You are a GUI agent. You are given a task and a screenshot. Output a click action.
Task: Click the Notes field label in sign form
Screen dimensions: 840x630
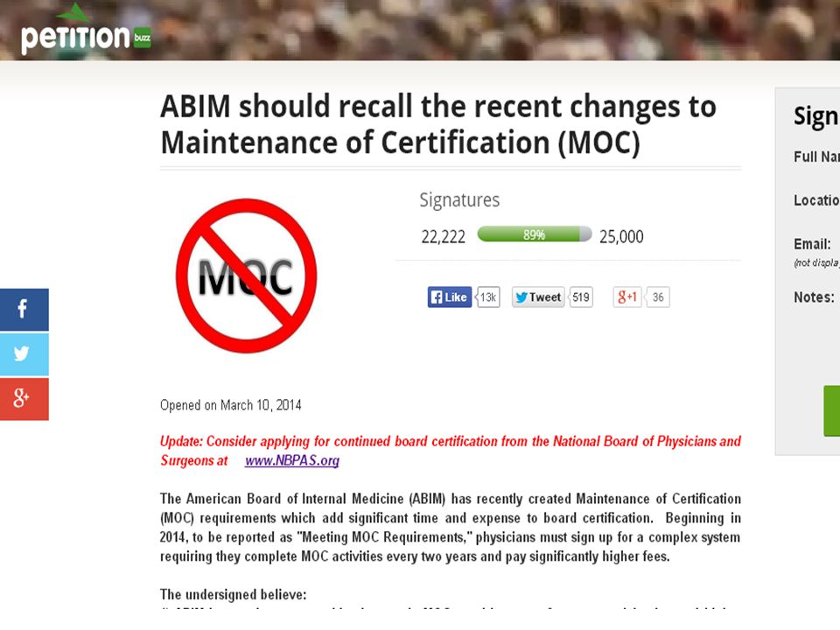pyautogui.click(x=814, y=297)
